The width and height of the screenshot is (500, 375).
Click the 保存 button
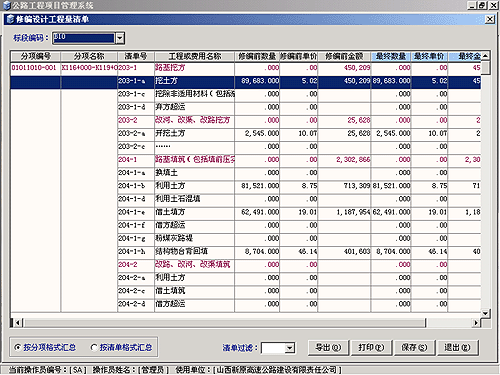click(x=414, y=348)
